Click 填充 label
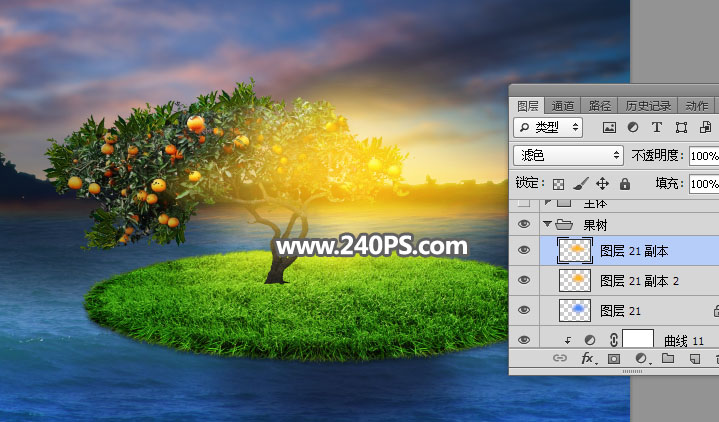Screen dimensions: 719x422 (669, 183)
